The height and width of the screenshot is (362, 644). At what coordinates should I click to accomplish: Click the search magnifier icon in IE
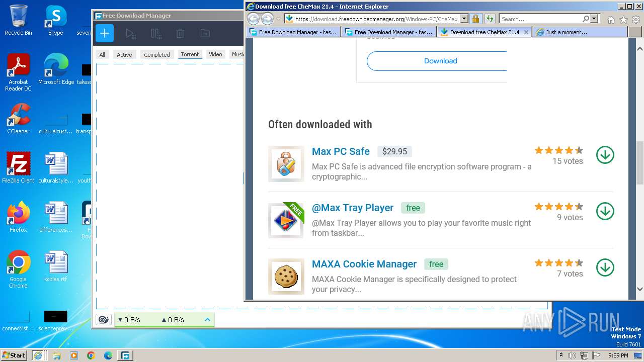586,19
